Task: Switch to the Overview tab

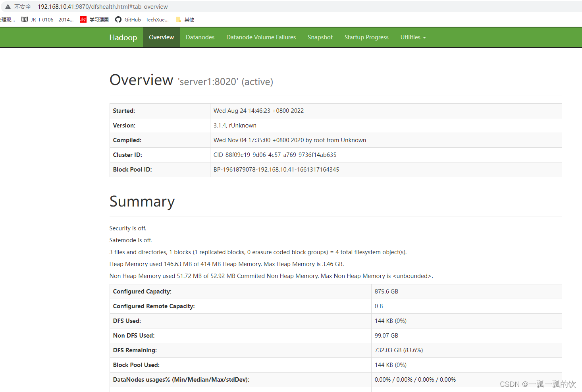Action: coord(161,37)
